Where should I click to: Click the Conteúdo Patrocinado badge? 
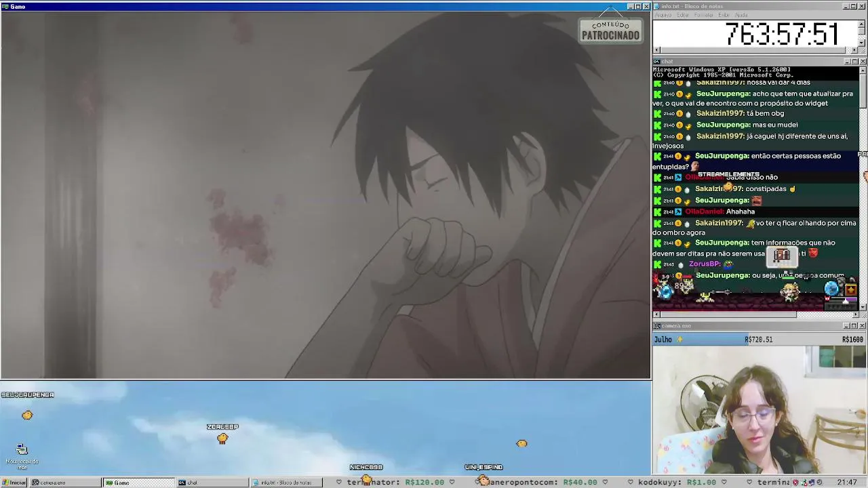pyautogui.click(x=610, y=30)
